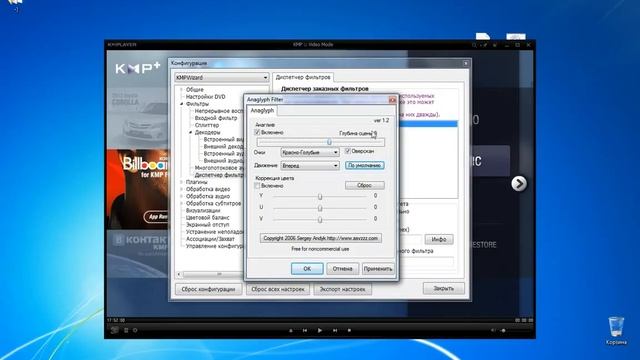Select Общие in the config tree
The width and height of the screenshot is (640, 360).
point(195,89)
